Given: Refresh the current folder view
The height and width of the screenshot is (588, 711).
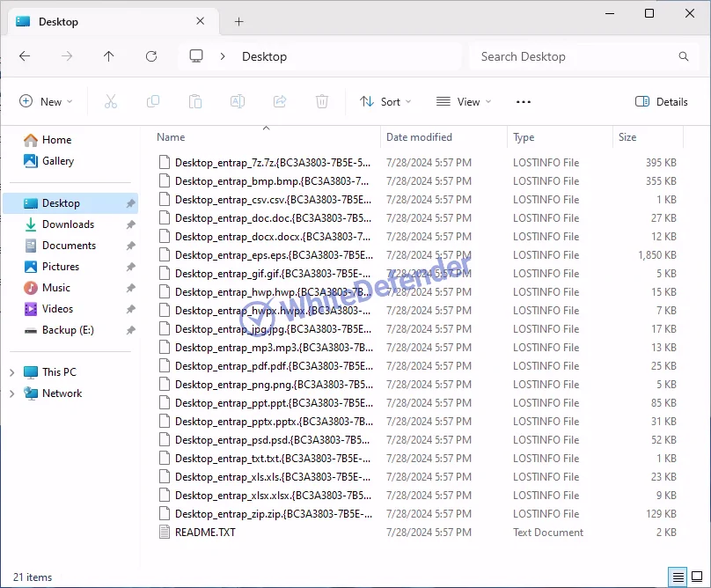Looking at the screenshot, I should [x=151, y=56].
